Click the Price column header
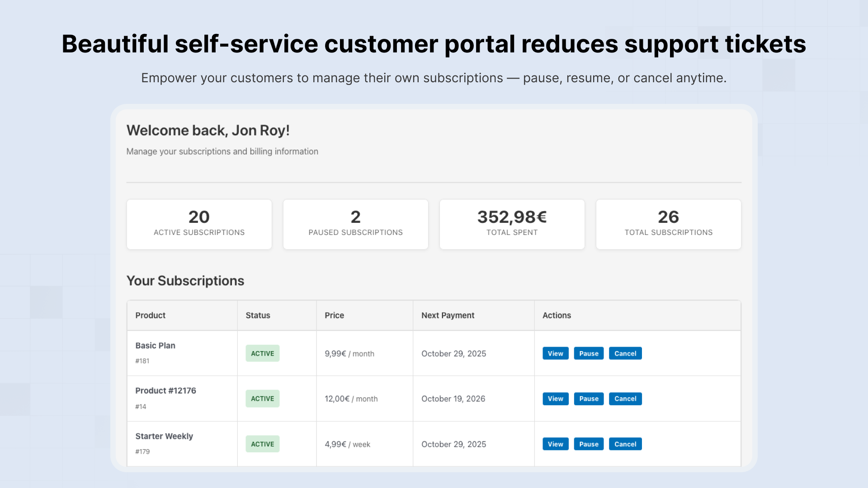 [x=334, y=315]
